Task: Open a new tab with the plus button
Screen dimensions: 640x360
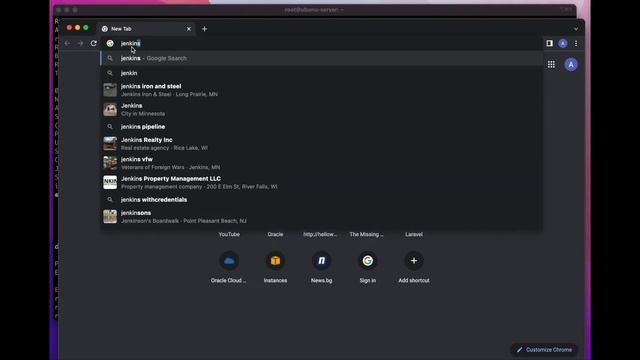Action: click(x=204, y=29)
